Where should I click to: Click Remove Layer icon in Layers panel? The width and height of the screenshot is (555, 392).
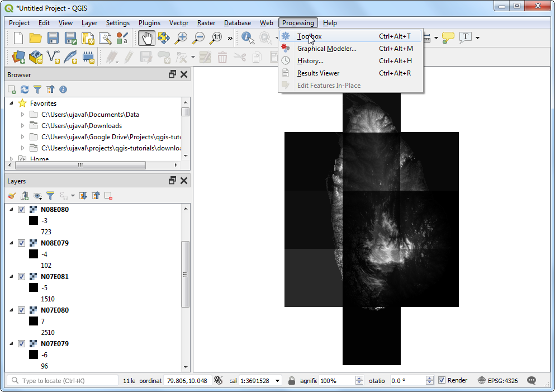(x=108, y=196)
